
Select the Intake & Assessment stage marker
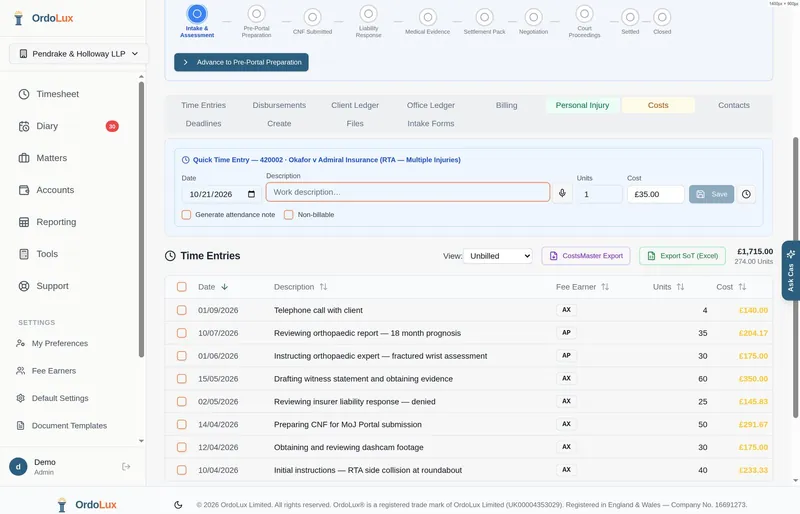(197, 14)
